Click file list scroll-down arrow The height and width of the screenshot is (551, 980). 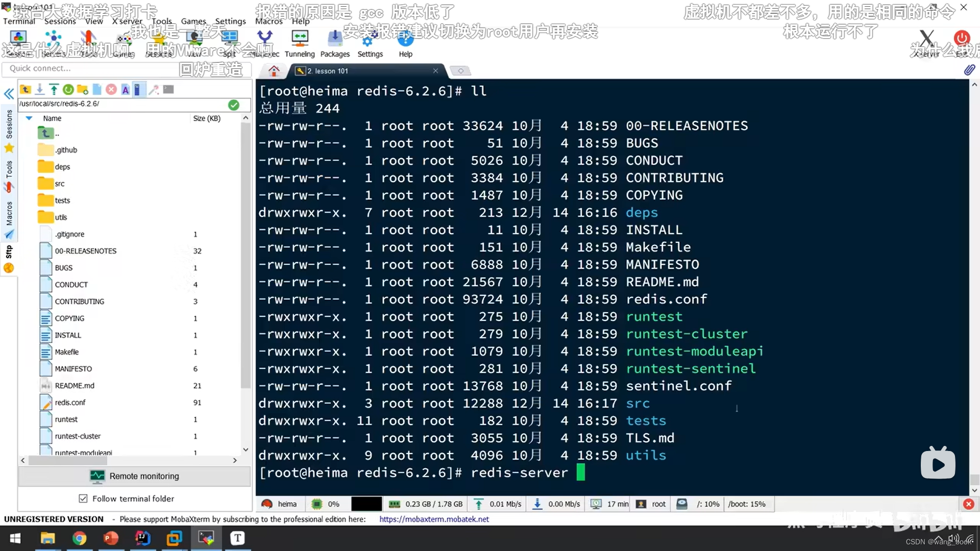[246, 449]
